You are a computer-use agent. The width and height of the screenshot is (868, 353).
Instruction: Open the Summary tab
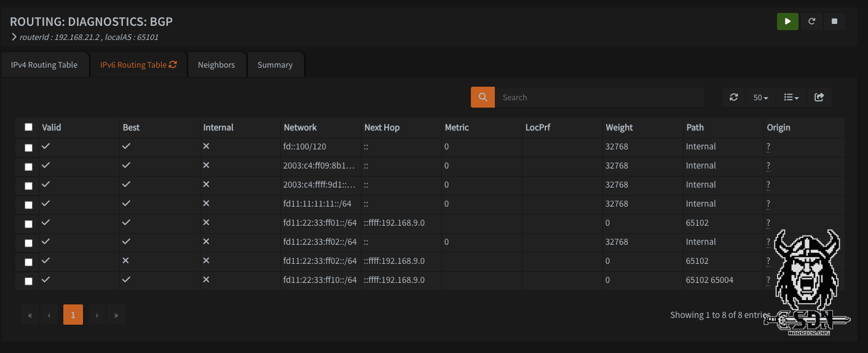point(275,65)
